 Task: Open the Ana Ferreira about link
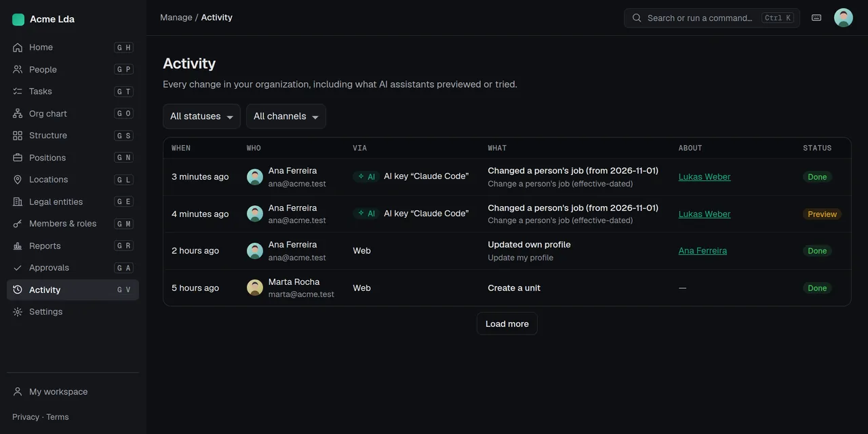point(703,251)
